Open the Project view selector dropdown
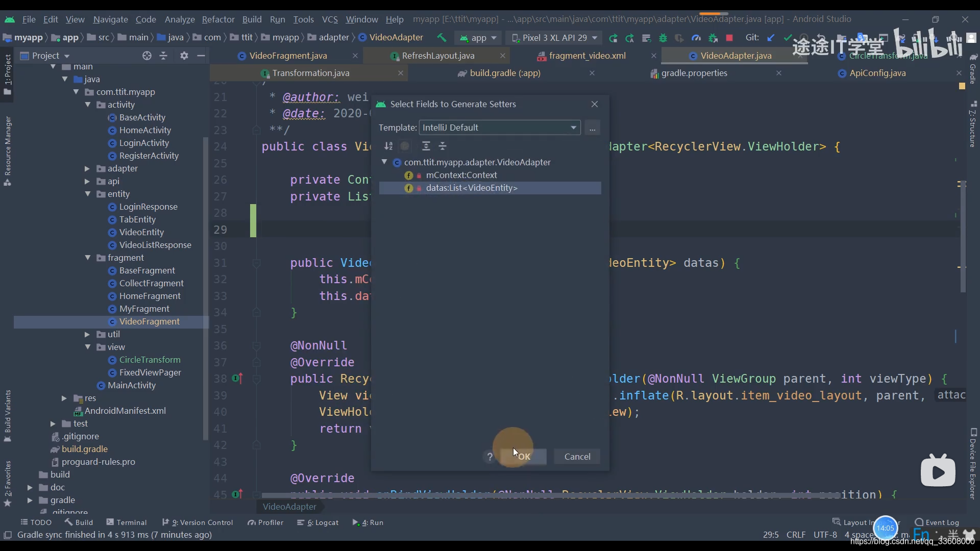This screenshot has width=980, height=551. pyautogui.click(x=45, y=56)
